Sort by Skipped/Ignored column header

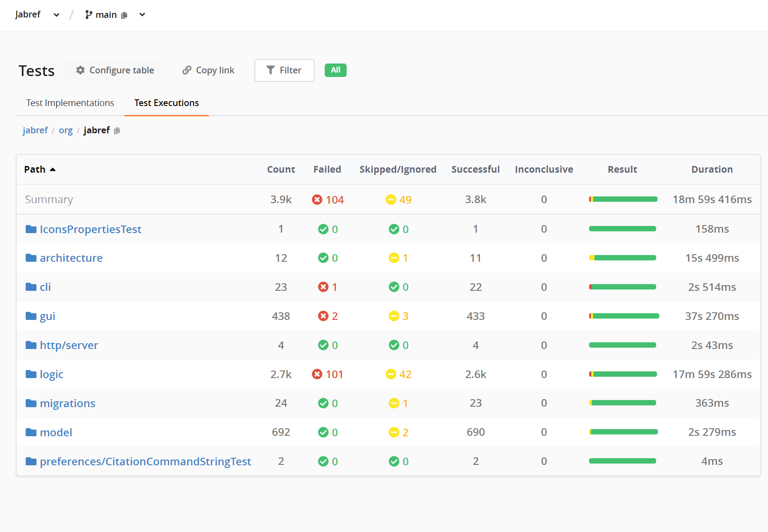(x=398, y=170)
